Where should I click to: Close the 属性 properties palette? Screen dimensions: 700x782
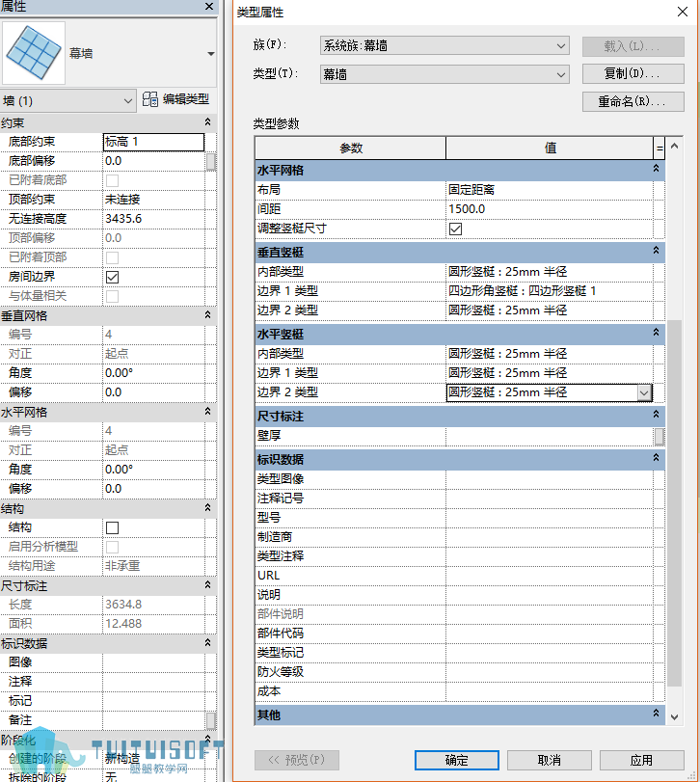point(209,7)
